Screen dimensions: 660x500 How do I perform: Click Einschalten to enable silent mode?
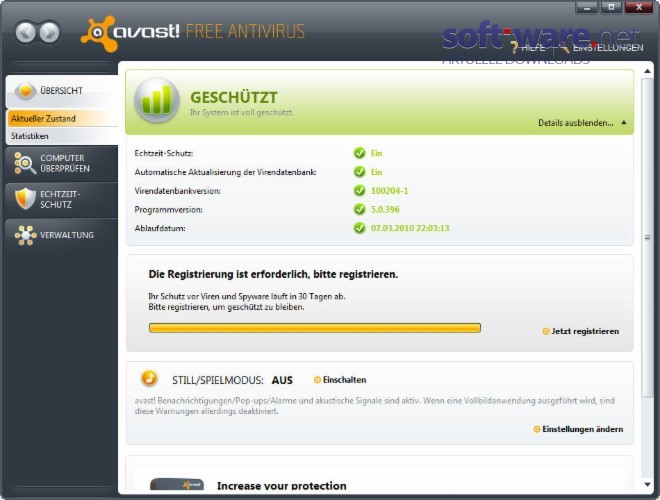(x=344, y=380)
